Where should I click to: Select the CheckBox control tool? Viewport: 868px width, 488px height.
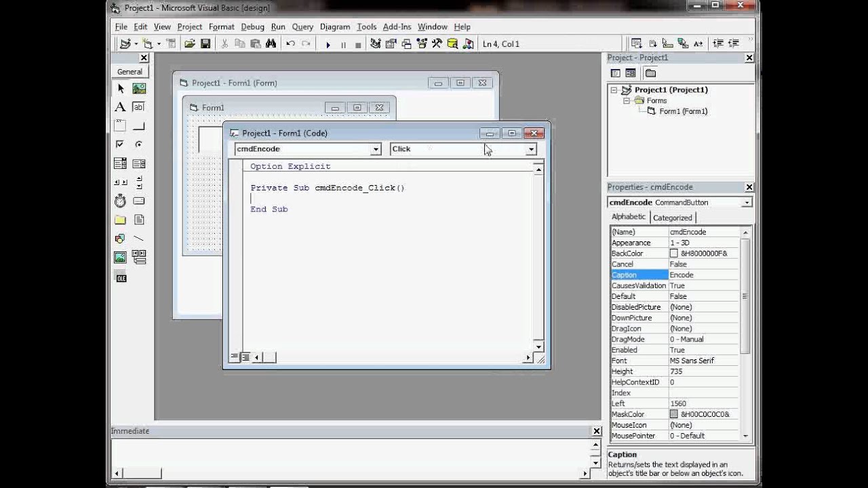(121, 144)
